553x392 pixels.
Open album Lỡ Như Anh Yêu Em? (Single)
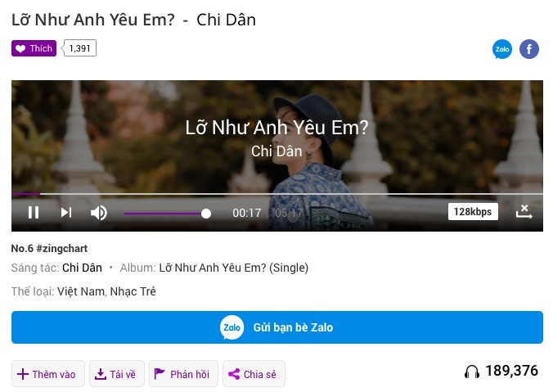point(233,268)
